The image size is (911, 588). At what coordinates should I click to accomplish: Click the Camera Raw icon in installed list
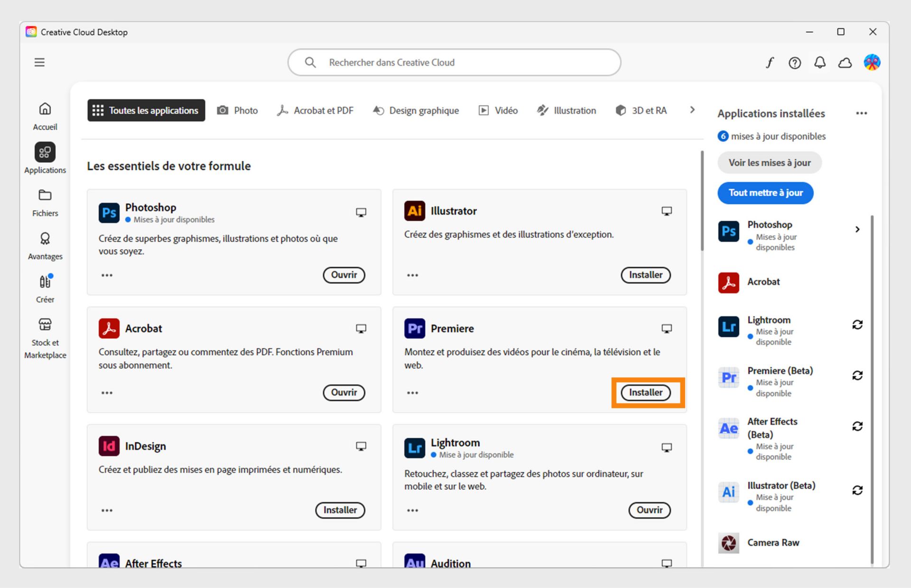(x=728, y=543)
